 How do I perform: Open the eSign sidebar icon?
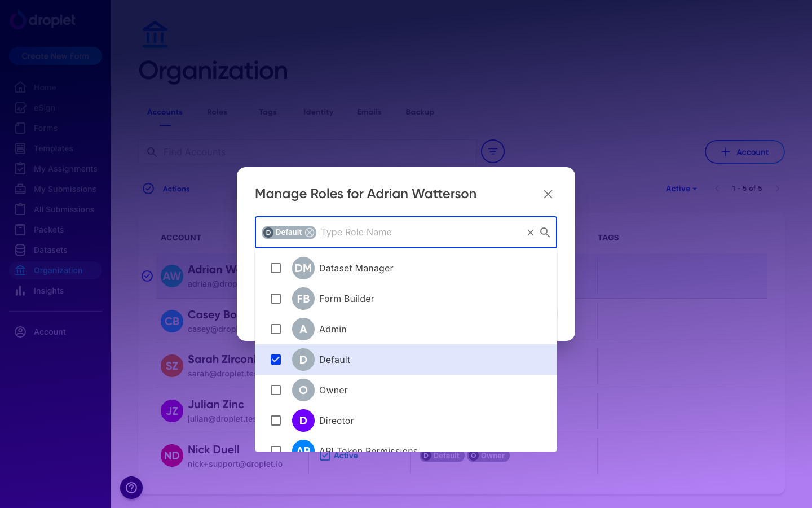pos(20,108)
